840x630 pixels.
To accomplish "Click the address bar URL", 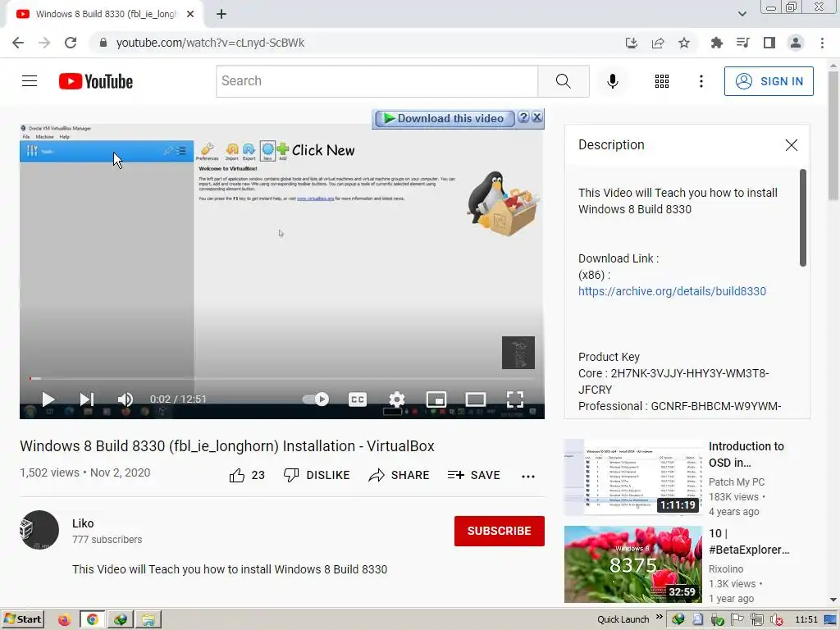I will click(210, 43).
